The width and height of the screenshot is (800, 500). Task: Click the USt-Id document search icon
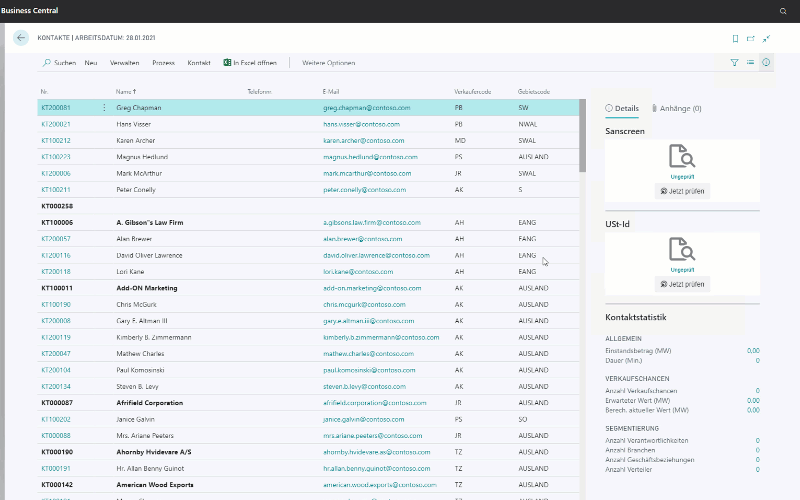682,249
